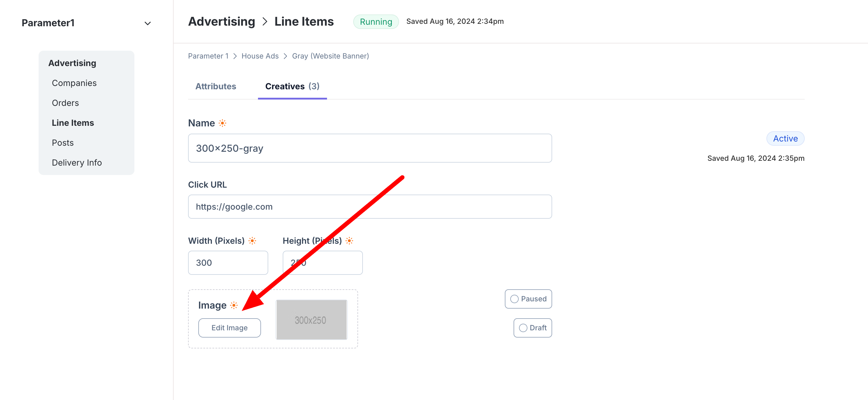Click the Running status badge
The width and height of the screenshot is (868, 400).
click(376, 22)
